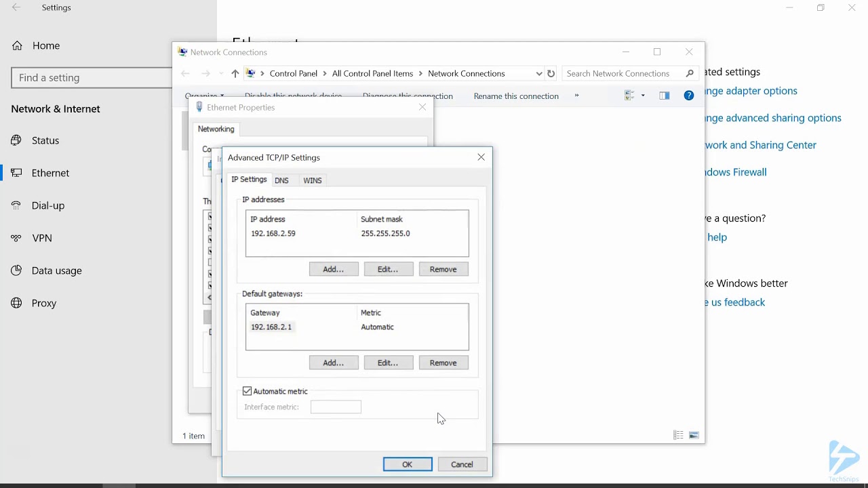
Task: Open Windows Firewall link
Action: 736,172
